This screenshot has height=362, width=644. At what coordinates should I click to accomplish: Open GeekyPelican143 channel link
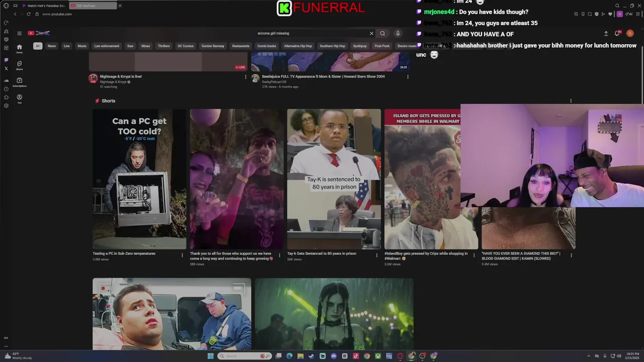[x=274, y=82]
